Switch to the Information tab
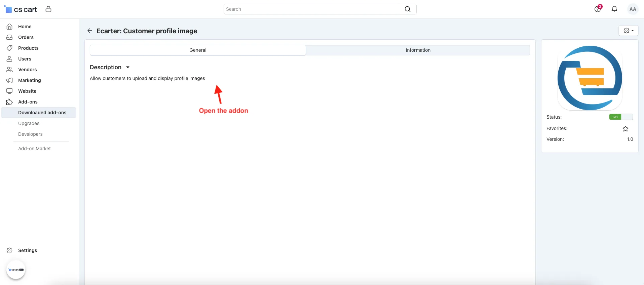Image resolution: width=644 pixels, height=285 pixels. pos(418,50)
